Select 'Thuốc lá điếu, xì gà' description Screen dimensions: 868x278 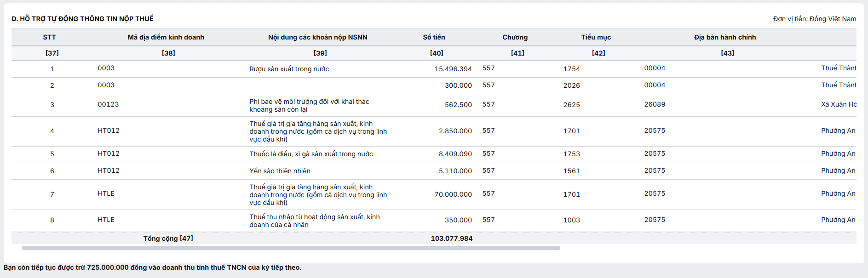click(311, 154)
